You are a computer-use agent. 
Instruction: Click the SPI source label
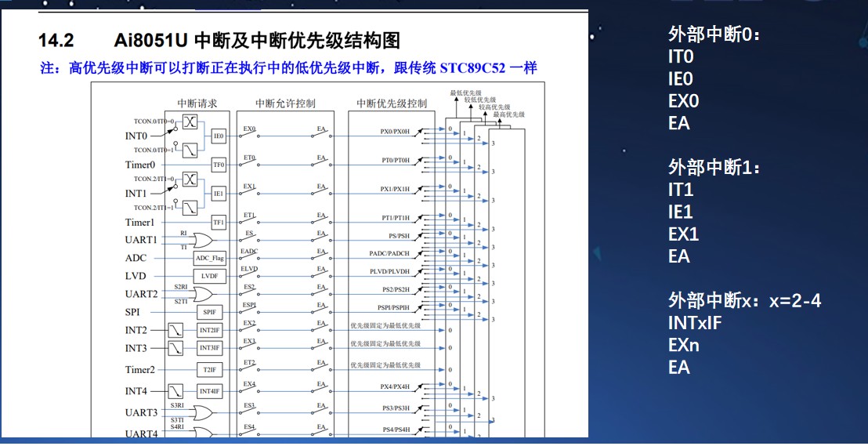[x=132, y=312]
